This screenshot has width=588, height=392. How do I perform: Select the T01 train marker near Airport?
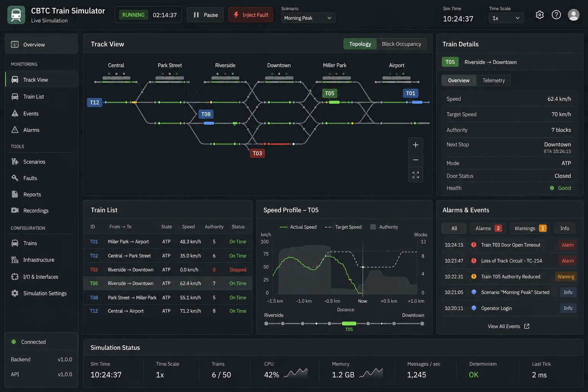click(x=411, y=93)
